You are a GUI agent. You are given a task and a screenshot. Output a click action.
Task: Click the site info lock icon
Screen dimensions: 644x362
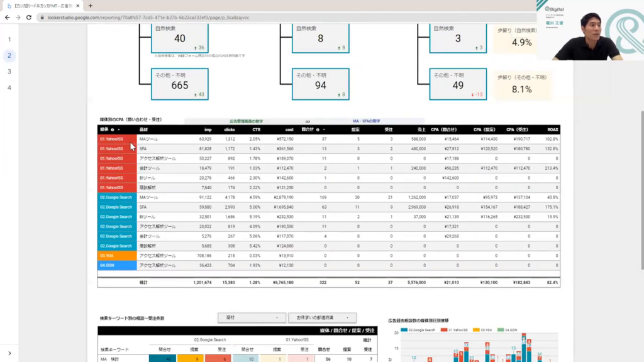[42, 18]
